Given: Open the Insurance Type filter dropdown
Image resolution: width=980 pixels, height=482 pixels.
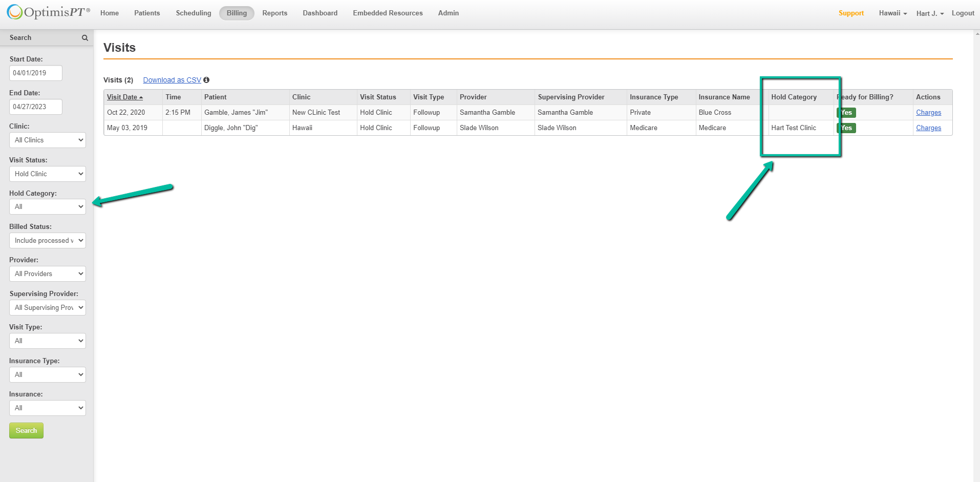Looking at the screenshot, I should pyautogui.click(x=47, y=374).
